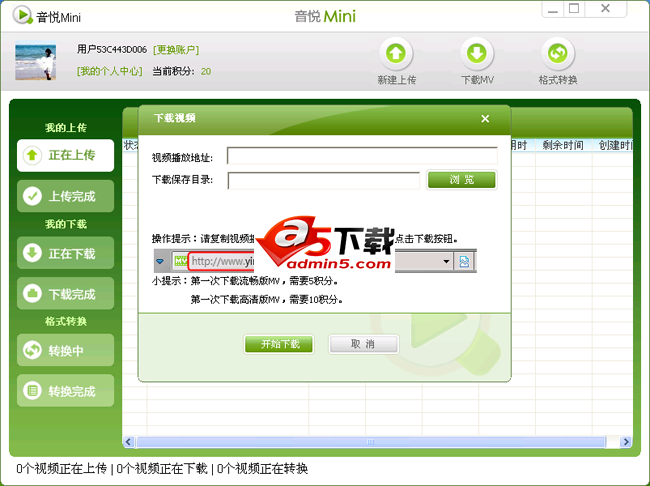Screen dimensions: 650x486
Task: Close the 下载视频 dialog with X
Action: [485, 119]
